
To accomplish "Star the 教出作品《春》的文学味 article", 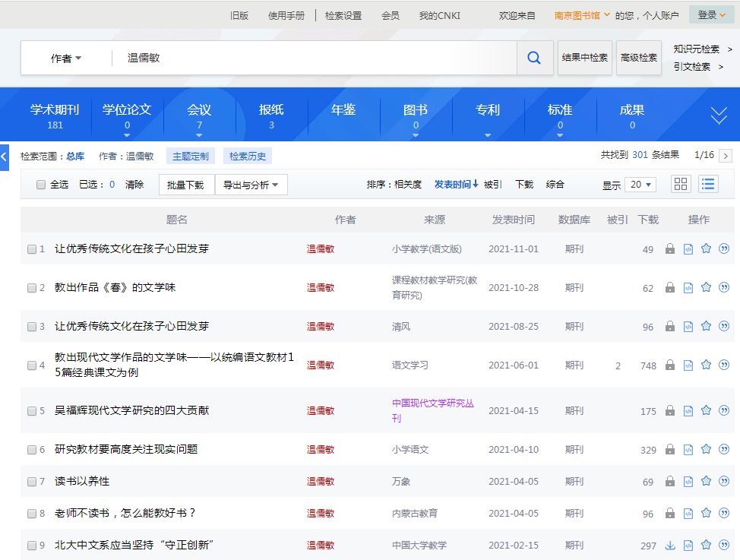I will 706,287.
